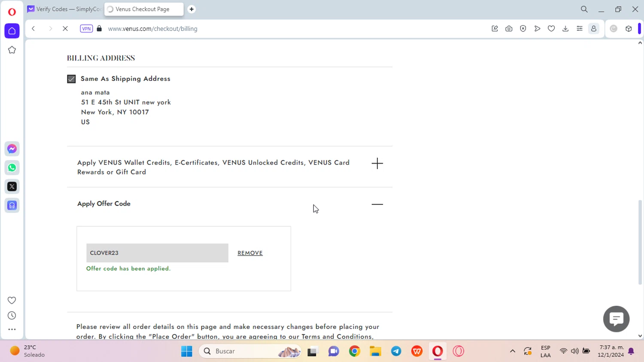Click the name "ana mata"

[95, 92]
